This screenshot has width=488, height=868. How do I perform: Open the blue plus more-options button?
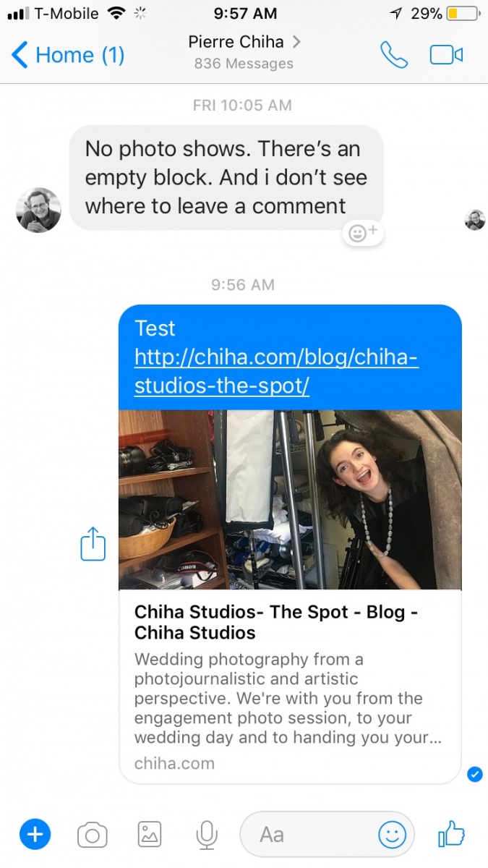[35, 835]
